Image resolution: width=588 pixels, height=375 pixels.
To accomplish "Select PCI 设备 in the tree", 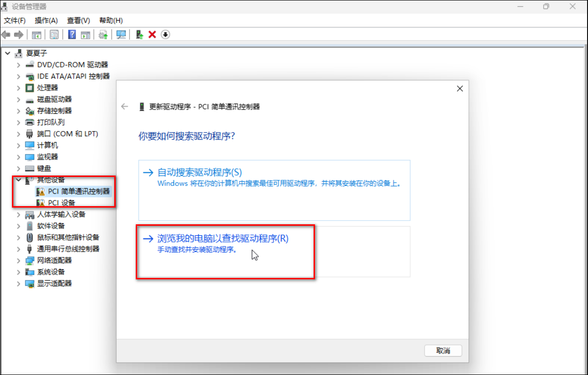I will tap(61, 203).
